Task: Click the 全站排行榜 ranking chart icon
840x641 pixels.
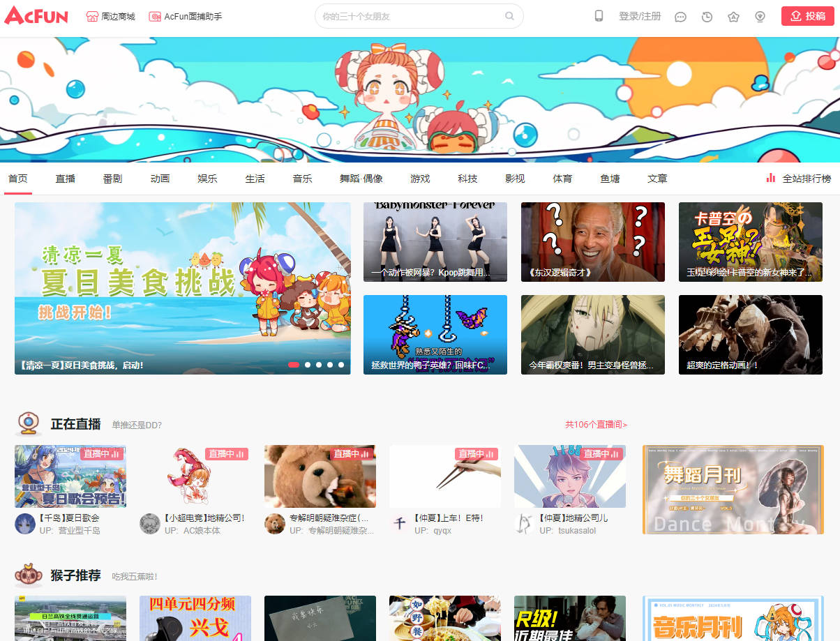Action: pos(770,179)
